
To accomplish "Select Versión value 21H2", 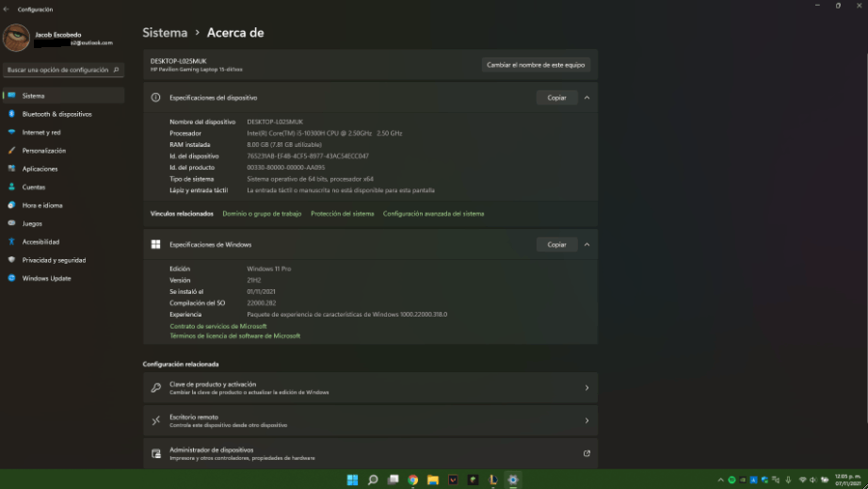I will point(253,280).
